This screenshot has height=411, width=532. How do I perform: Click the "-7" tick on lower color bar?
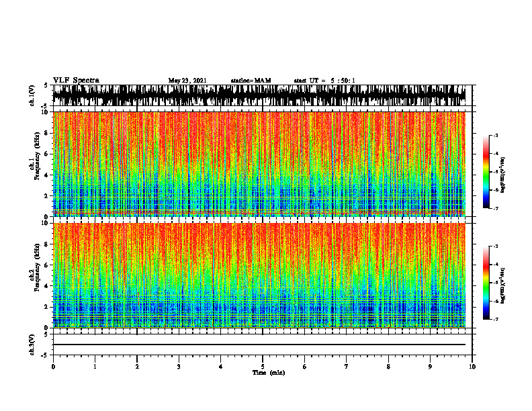pyautogui.click(x=496, y=320)
